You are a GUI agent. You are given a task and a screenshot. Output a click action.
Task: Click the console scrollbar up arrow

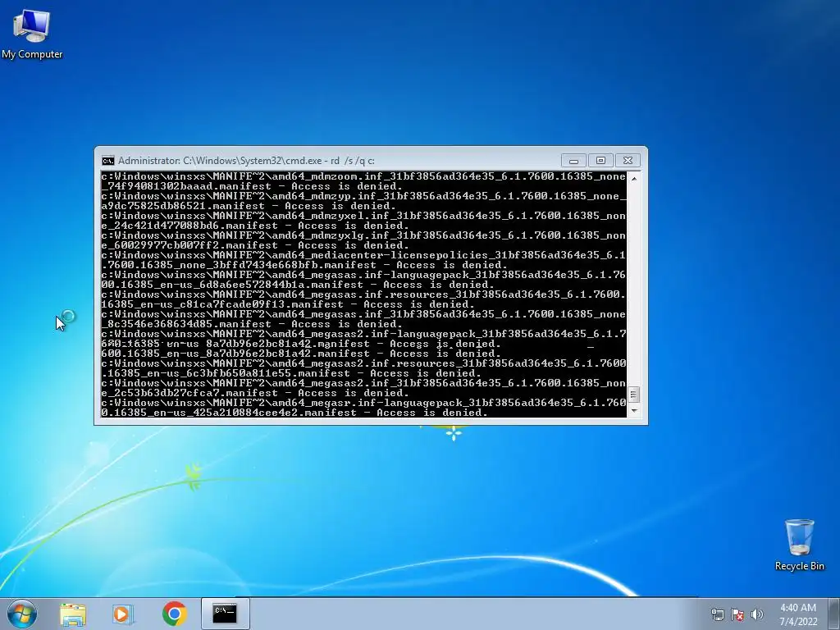634,178
